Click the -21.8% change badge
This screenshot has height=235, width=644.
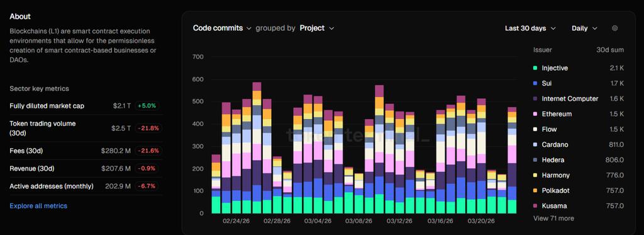(x=148, y=129)
